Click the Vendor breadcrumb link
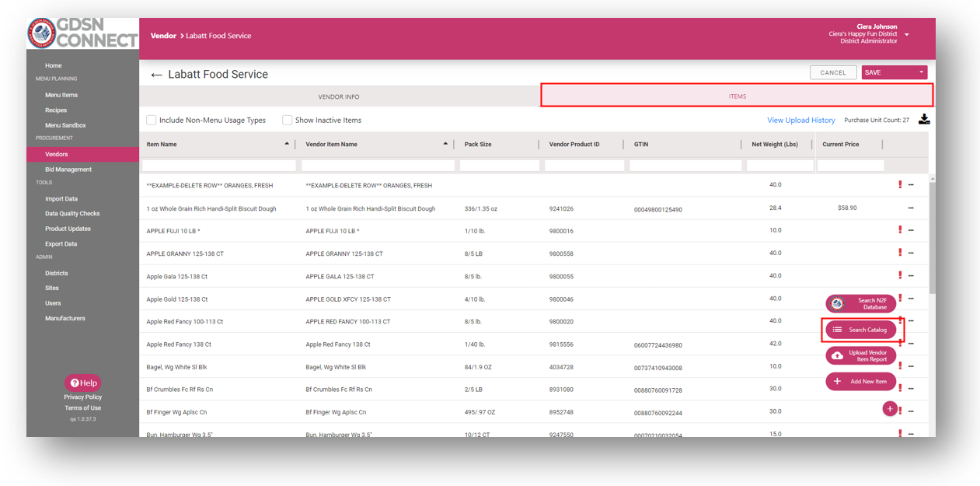This screenshot has height=486, width=980. [x=163, y=36]
